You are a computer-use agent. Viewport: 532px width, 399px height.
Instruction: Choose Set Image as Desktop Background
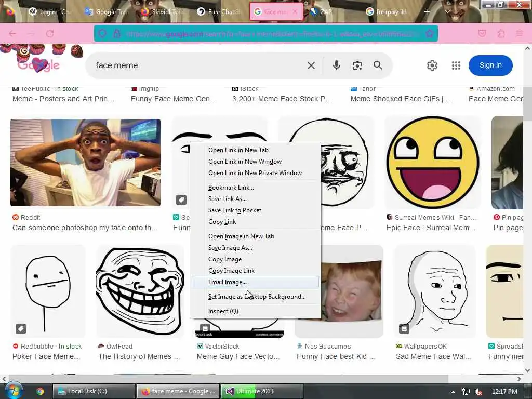(255, 297)
